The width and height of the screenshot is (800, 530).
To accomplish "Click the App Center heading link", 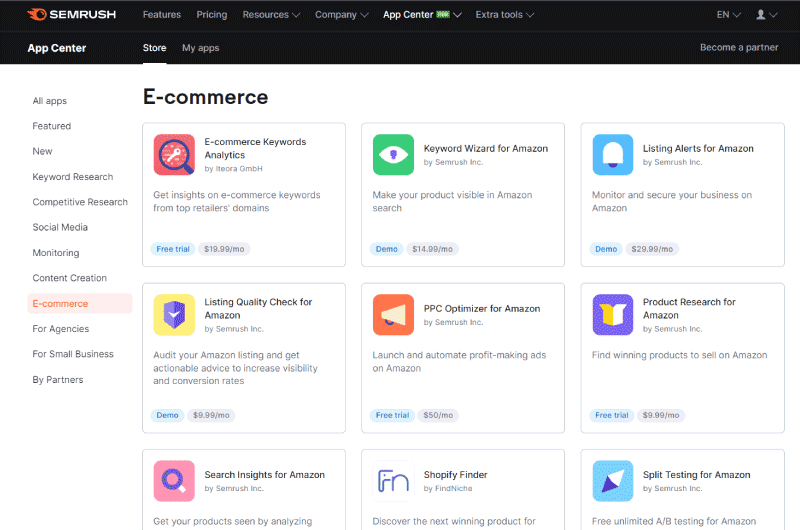I will tap(57, 48).
